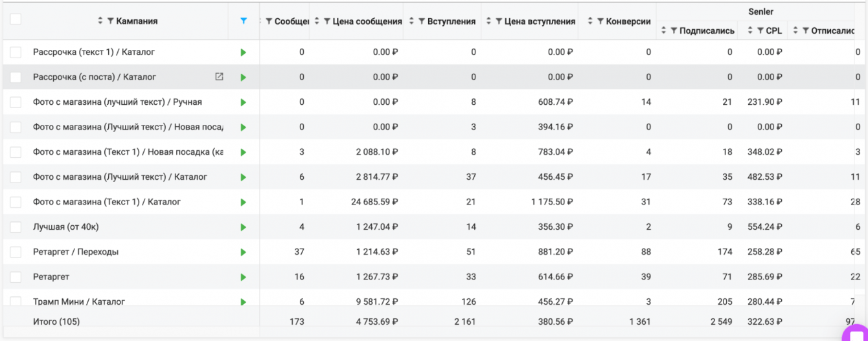Open Фото с магазина (Текст 1) / Каталог campaign
Image resolution: width=868 pixels, height=341 pixels.
(x=107, y=202)
